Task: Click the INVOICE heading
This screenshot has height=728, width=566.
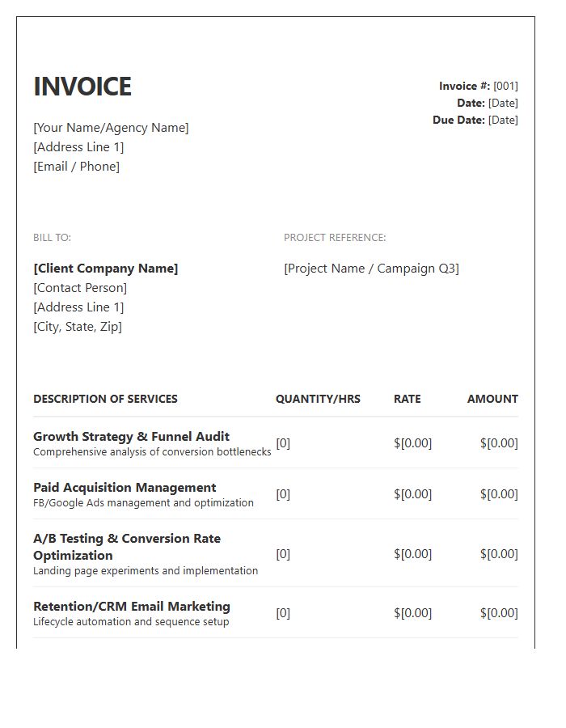Action: pyautogui.click(x=82, y=87)
